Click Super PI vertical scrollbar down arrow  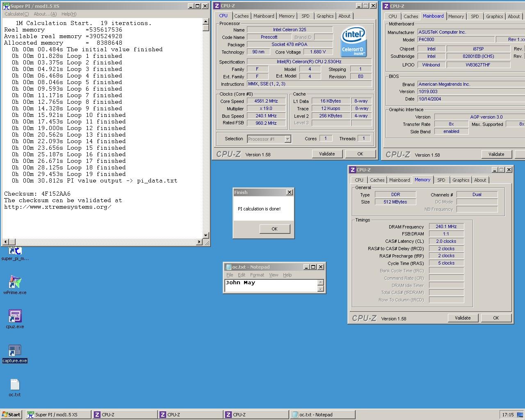(206, 235)
